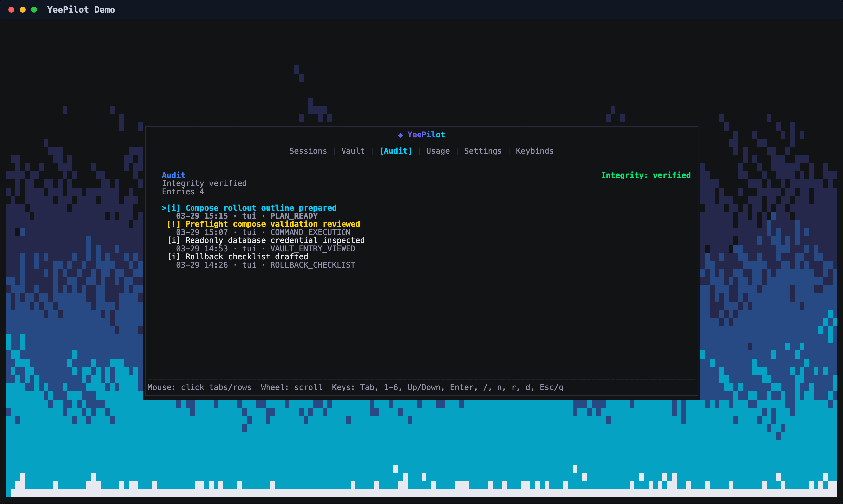Open the Vault tab
This screenshot has width=843, height=504.
353,151
